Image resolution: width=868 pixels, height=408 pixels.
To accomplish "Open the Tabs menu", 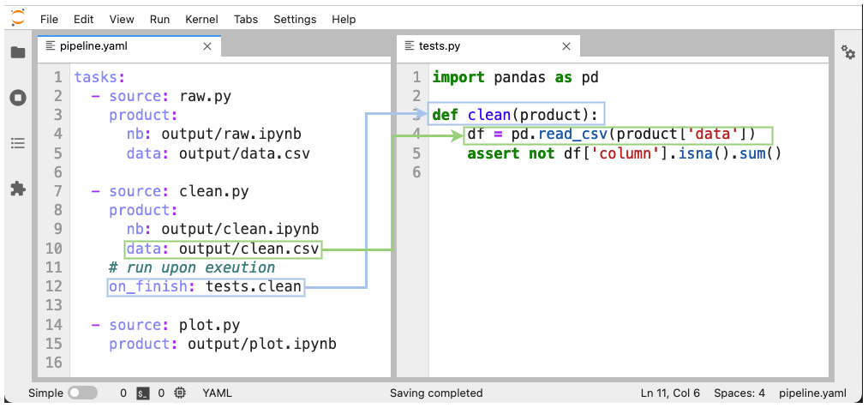I will [x=246, y=20].
